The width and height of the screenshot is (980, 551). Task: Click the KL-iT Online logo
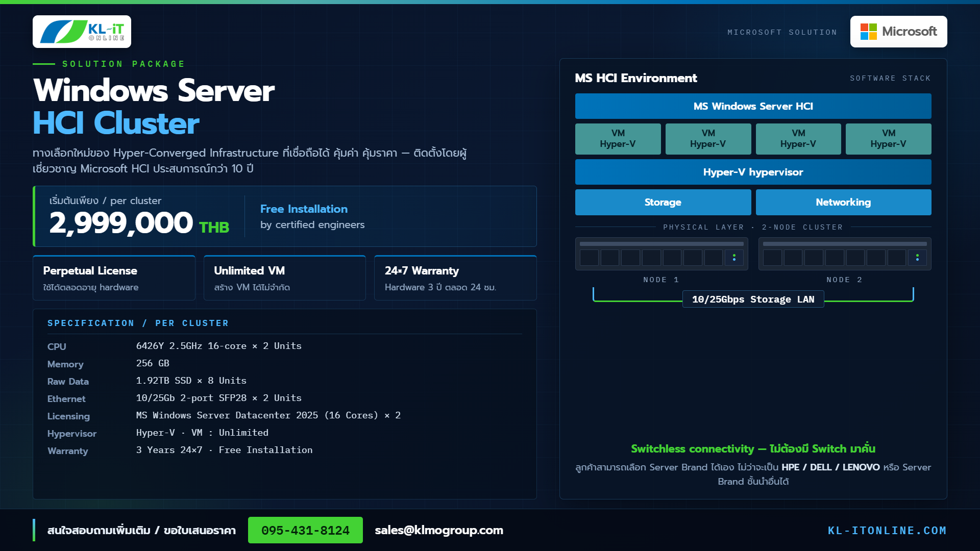coord(82,32)
